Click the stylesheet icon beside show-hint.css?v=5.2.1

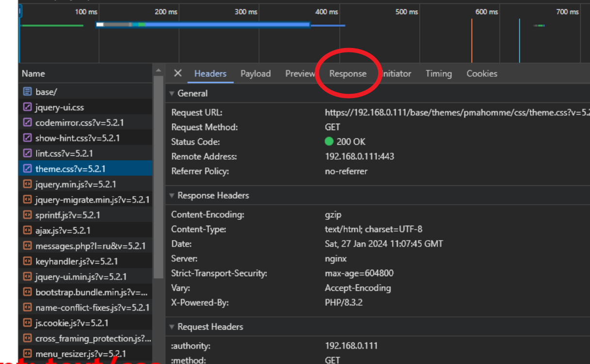(x=27, y=138)
